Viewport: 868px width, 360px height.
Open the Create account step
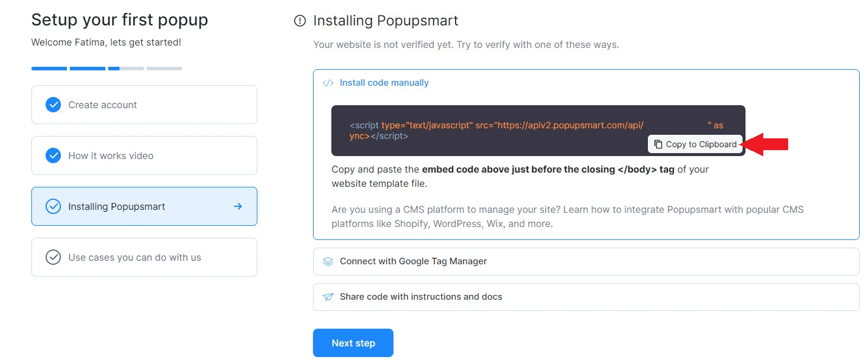click(144, 105)
